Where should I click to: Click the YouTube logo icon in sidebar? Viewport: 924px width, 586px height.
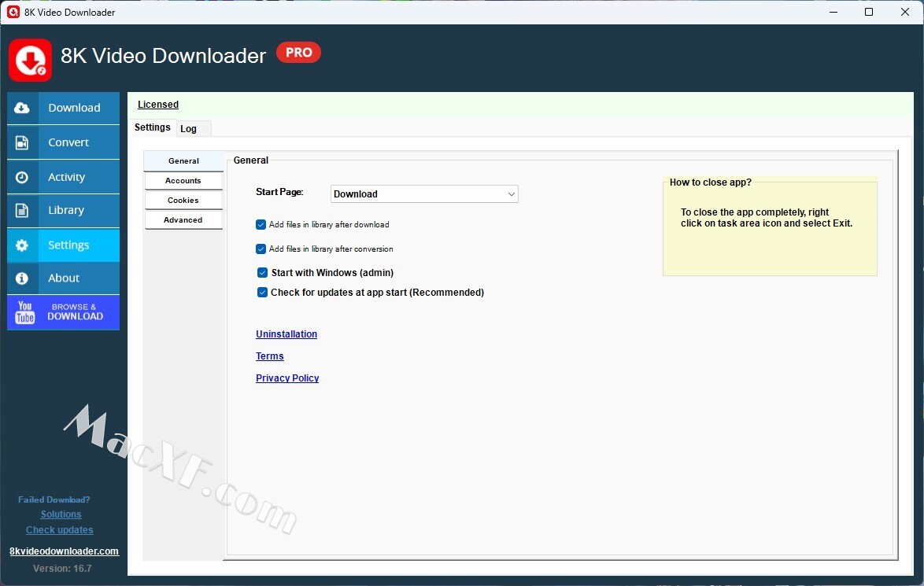pyautogui.click(x=24, y=312)
